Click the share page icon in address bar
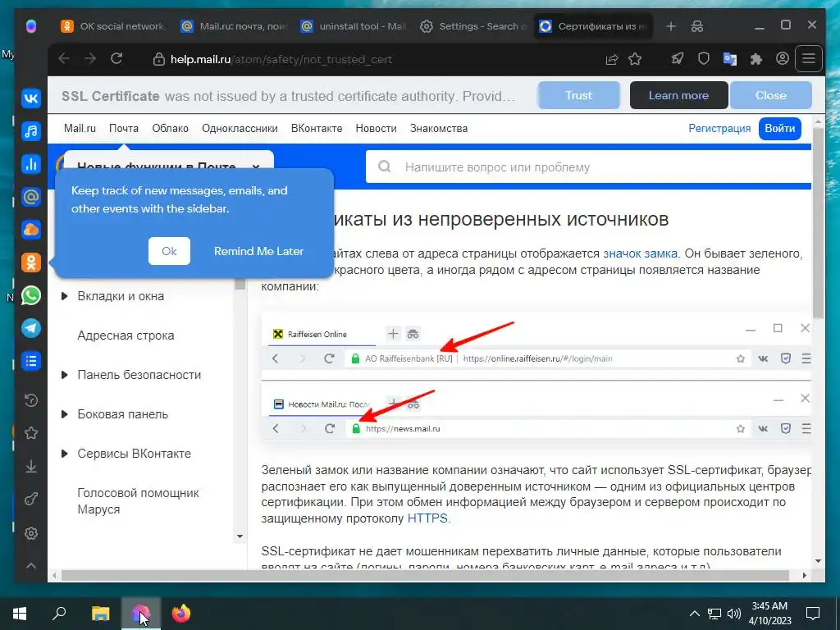This screenshot has width=840, height=630. [611, 59]
